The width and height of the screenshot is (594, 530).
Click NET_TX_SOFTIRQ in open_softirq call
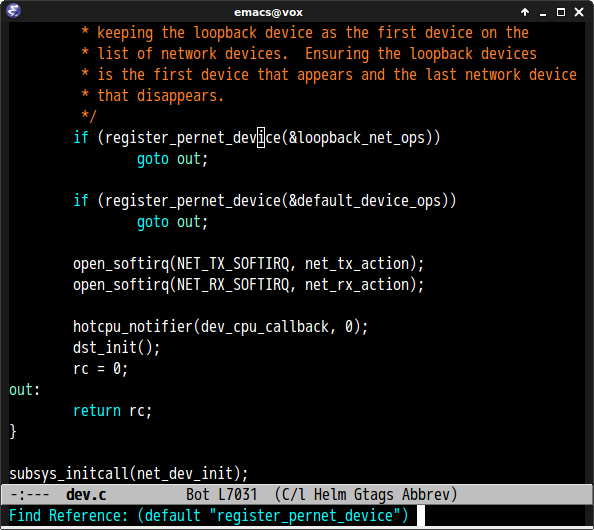233,263
